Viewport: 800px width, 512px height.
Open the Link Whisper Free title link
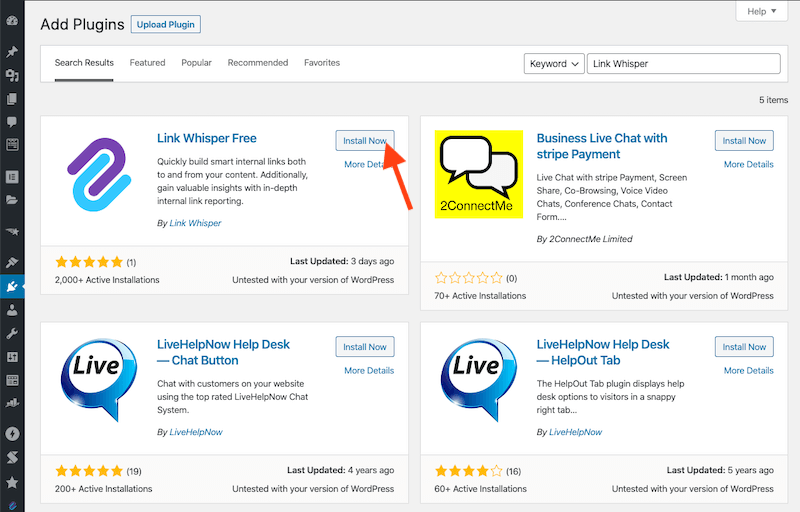207,138
